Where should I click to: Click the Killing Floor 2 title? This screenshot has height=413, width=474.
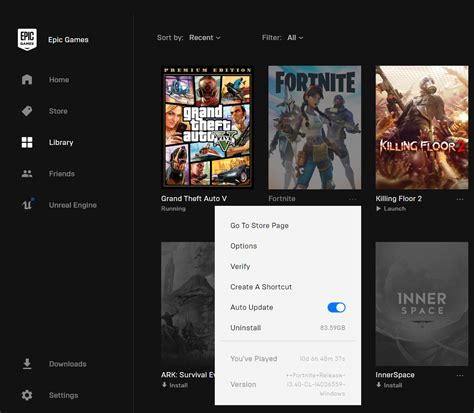[x=399, y=199]
